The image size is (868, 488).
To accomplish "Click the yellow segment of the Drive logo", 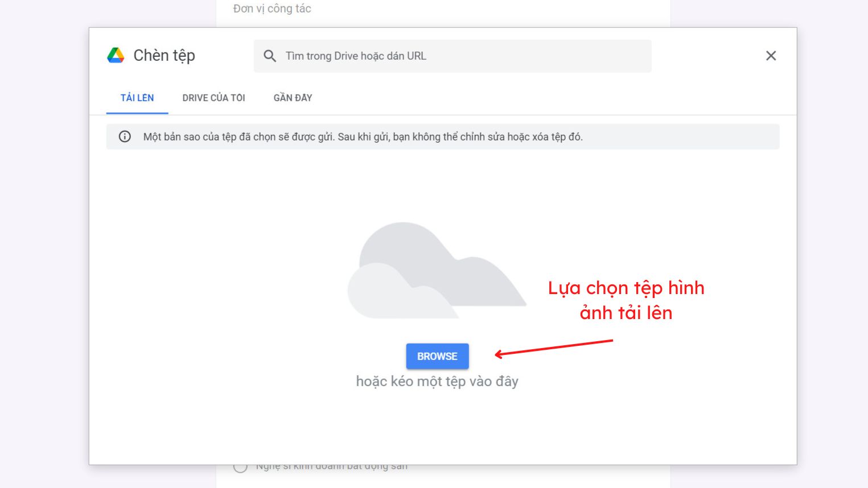I will tap(121, 53).
